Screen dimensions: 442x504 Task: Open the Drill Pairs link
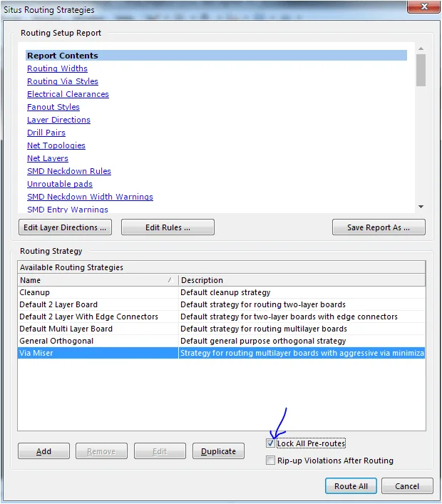click(46, 133)
